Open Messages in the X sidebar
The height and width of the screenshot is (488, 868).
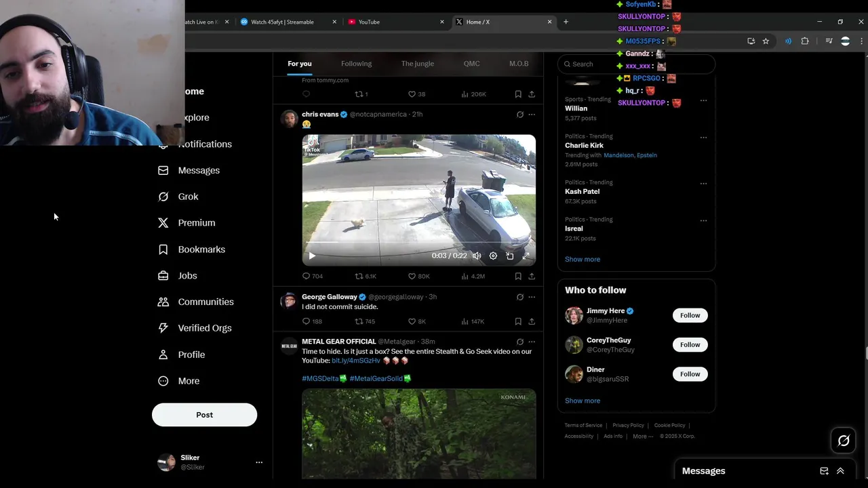pyautogui.click(x=189, y=170)
